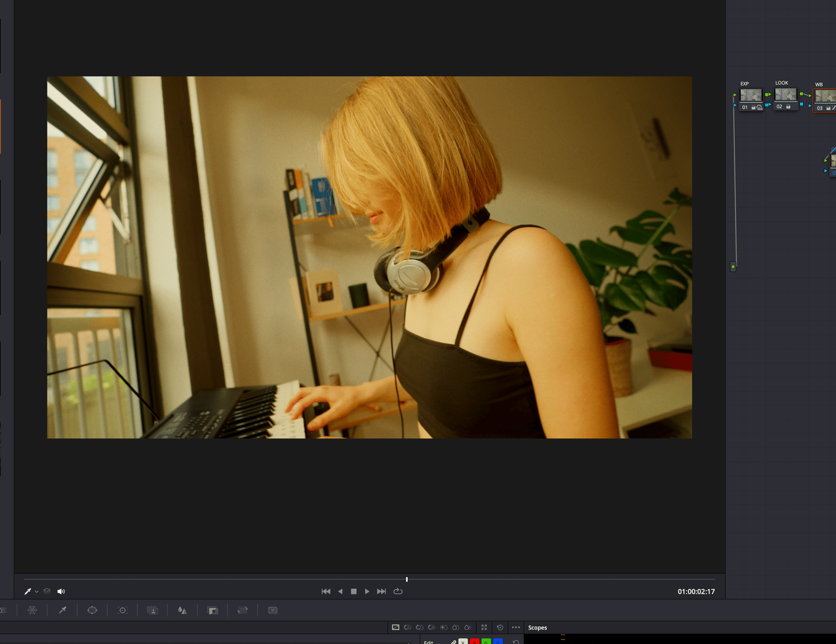Open the Sizing palette

pos(242,610)
